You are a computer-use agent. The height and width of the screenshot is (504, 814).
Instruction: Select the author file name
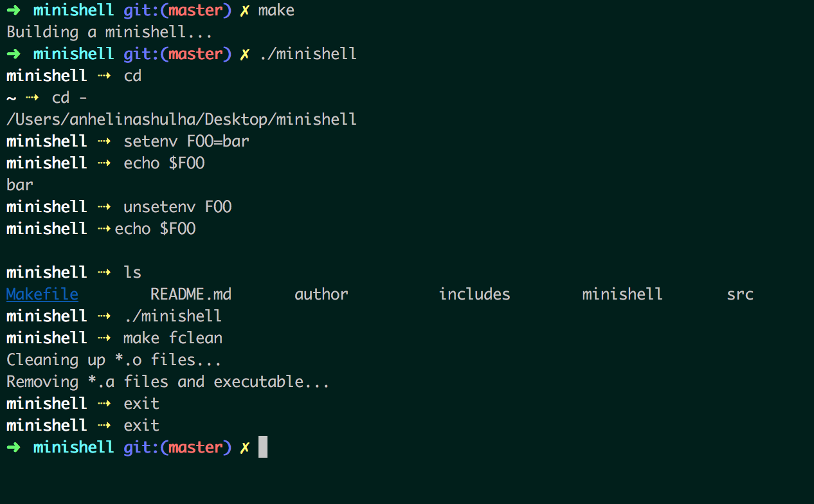coord(321,294)
